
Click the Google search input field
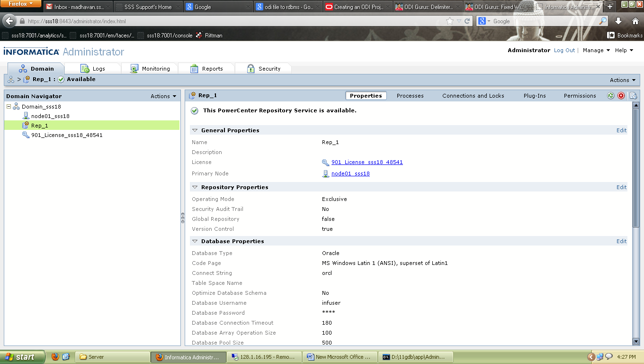(x=545, y=21)
